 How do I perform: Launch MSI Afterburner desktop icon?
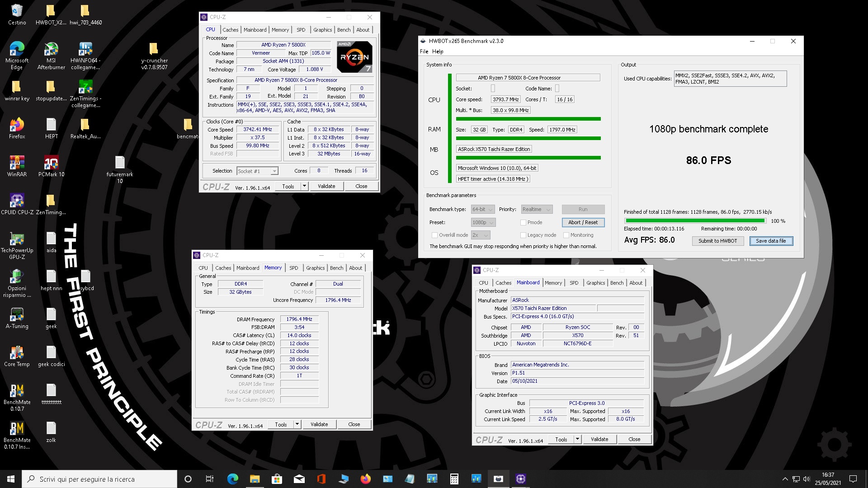pos(51,56)
